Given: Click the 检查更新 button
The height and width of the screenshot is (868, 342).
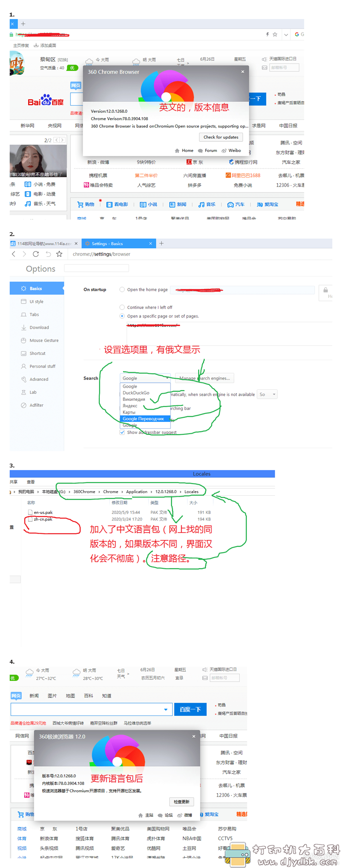Looking at the screenshot, I should 182,802.
